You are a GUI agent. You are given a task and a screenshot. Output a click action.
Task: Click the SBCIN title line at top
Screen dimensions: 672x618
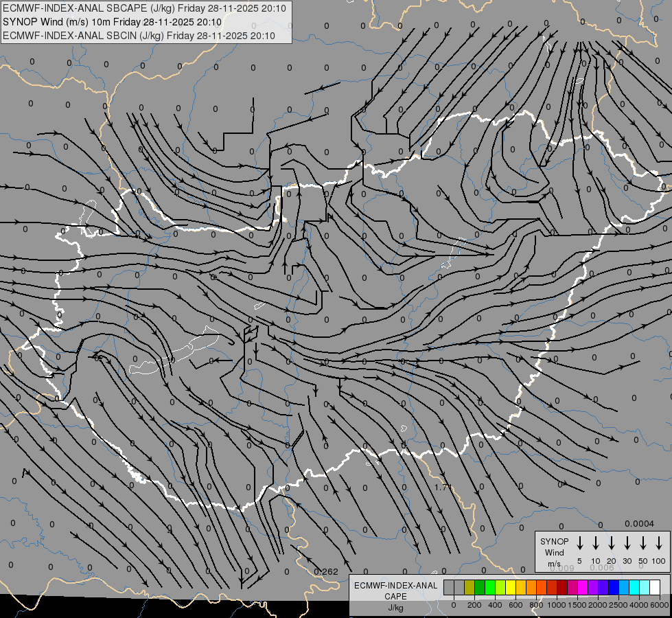tap(139, 36)
